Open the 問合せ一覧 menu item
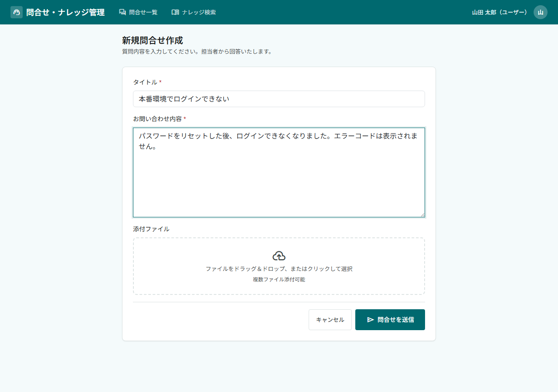558x392 pixels. (x=138, y=12)
